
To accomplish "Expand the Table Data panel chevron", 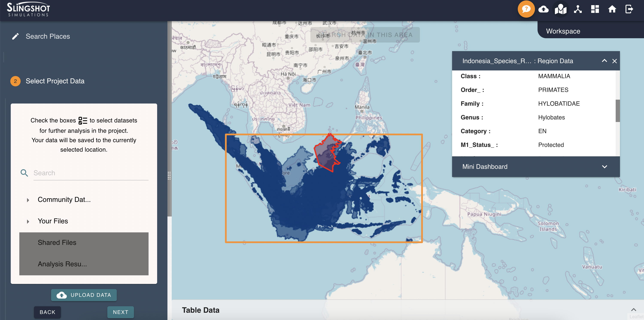I will pos(633,310).
